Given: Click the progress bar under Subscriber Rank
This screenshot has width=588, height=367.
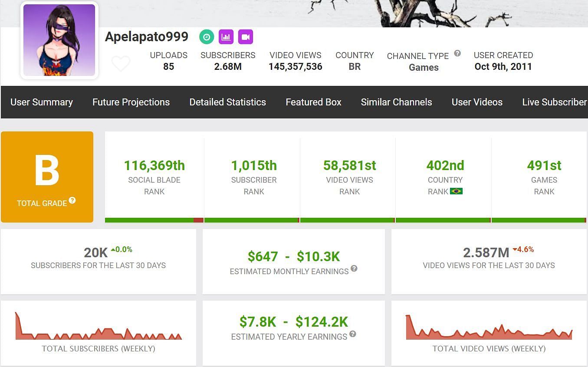Looking at the screenshot, I should tap(252, 220).
